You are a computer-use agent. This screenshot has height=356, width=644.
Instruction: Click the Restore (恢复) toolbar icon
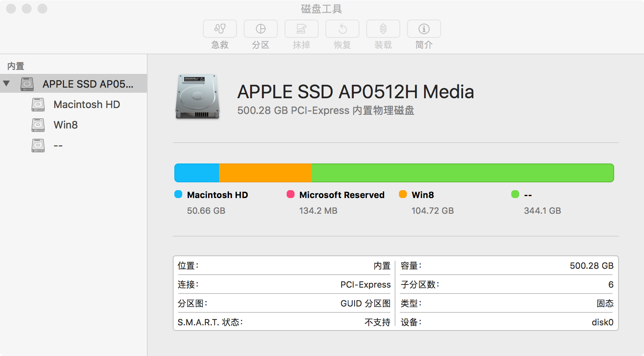342,29
